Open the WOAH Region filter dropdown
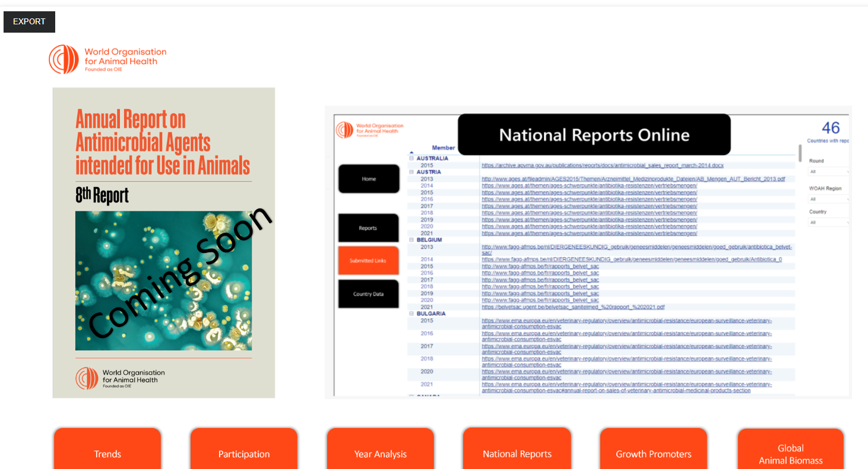868x469 pixels. click(829, 199)
